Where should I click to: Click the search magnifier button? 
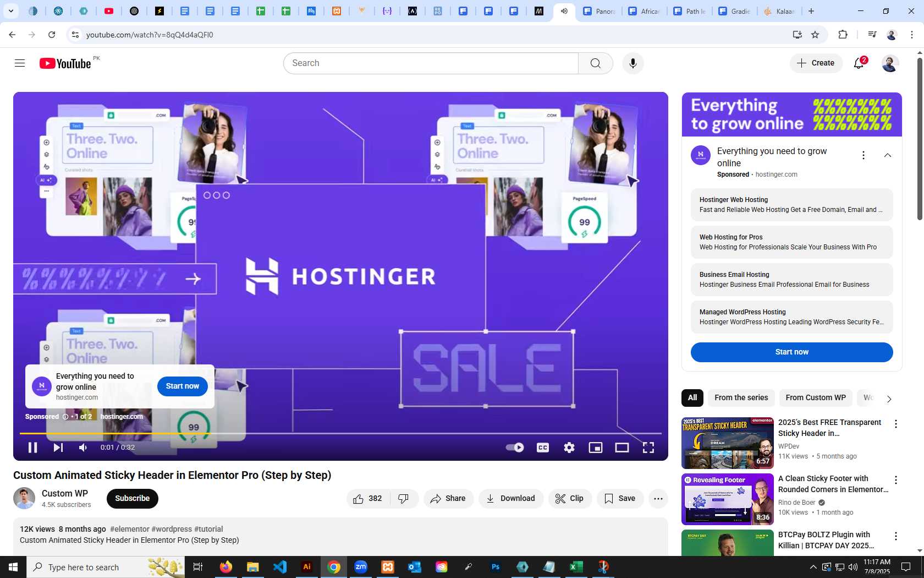(x=596, y=63)
